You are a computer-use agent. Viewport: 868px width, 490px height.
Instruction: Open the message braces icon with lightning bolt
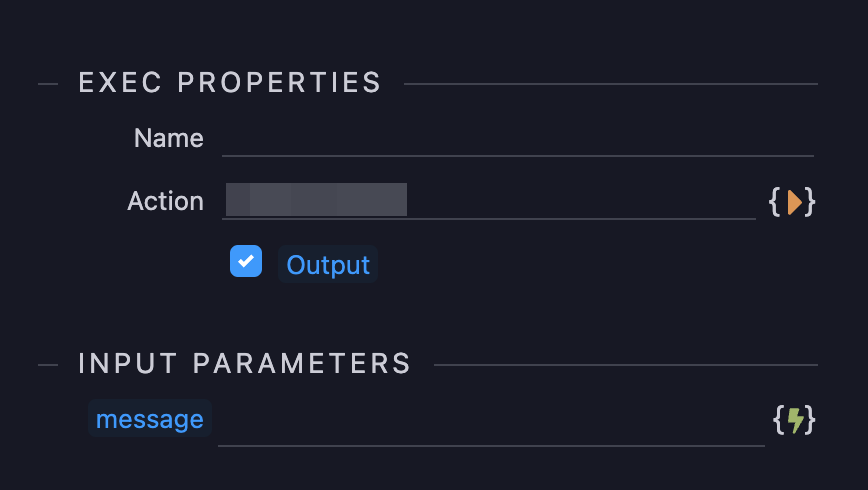(x=794, y=420)
